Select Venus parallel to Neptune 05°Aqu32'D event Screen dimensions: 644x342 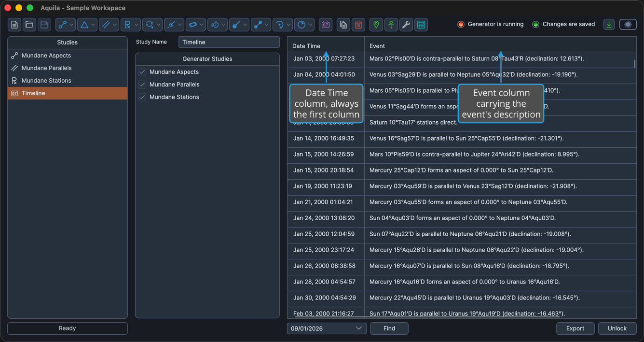500,75
